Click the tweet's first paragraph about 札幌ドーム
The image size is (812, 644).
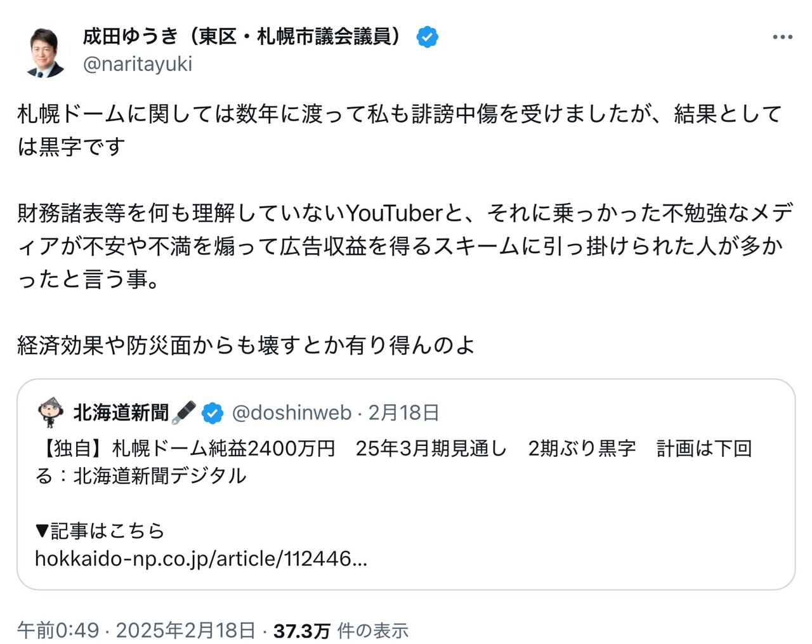point(400,130)
